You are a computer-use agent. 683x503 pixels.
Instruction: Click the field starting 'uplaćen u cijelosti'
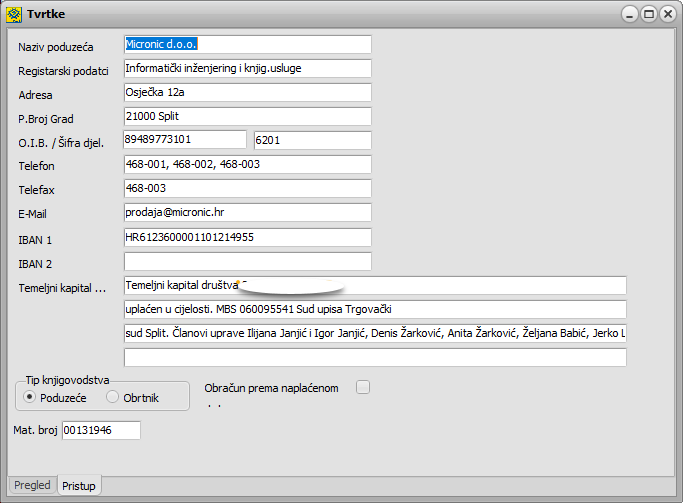[375, 309]
